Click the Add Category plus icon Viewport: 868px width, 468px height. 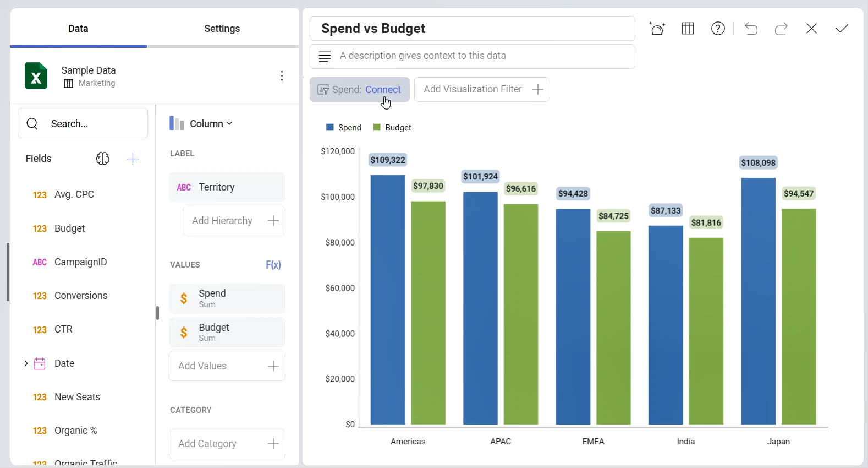pos(273,444)
